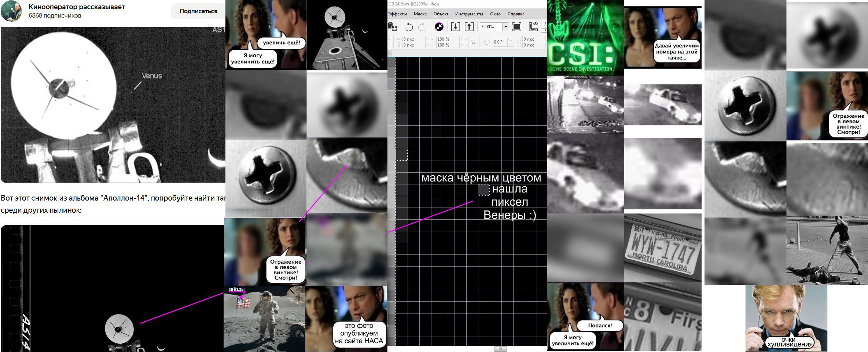The width and height of the screenshot is (868, 352).
Task: Toggle the rulers visibility icon
Action: tap(533, 27)
